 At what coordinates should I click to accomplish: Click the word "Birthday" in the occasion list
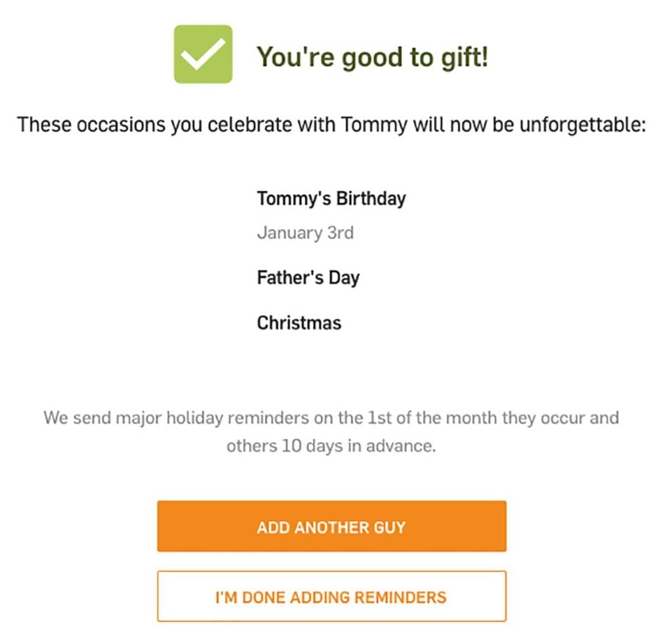tap(371, 199)
